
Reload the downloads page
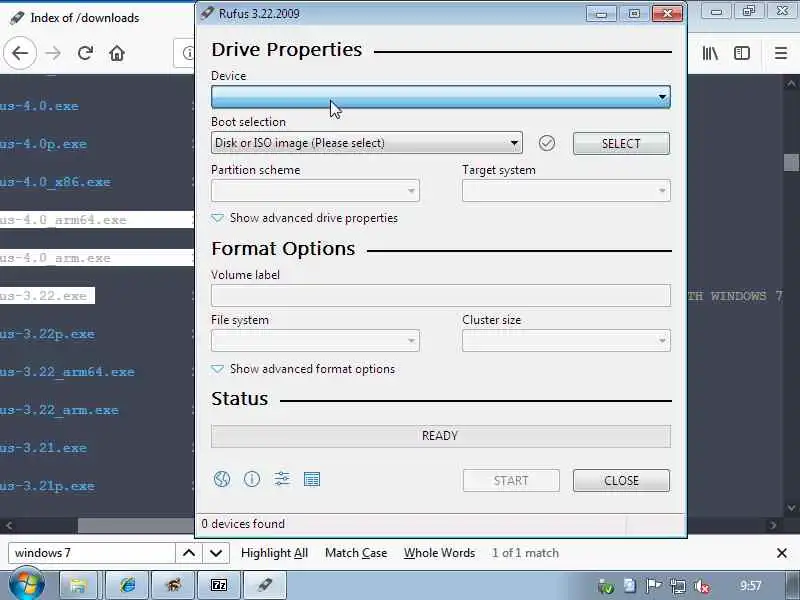(x=85, y=53)
